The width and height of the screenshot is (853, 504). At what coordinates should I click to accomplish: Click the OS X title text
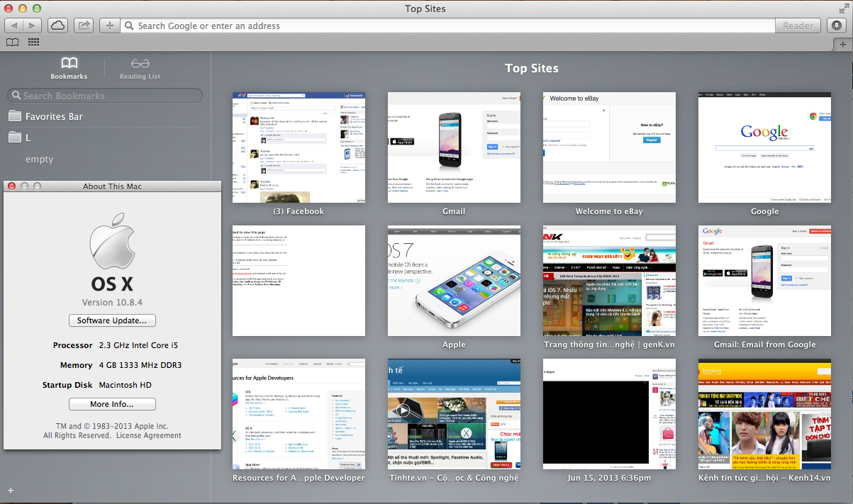click(112, 284)
